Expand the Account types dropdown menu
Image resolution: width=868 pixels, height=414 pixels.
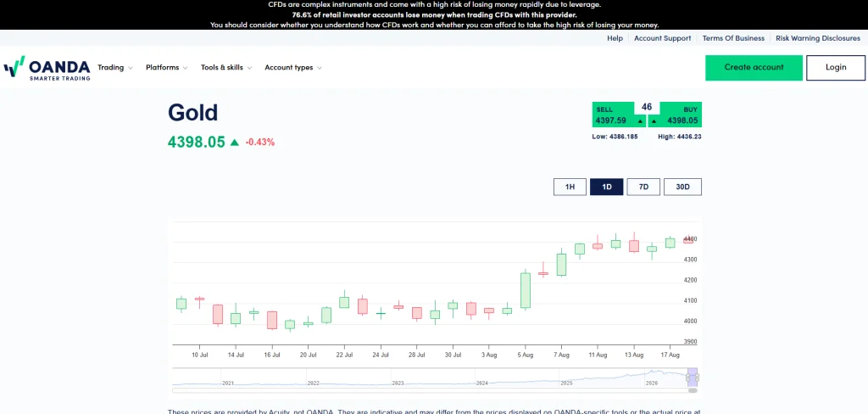pyautogui.click(x=293, y=68)
